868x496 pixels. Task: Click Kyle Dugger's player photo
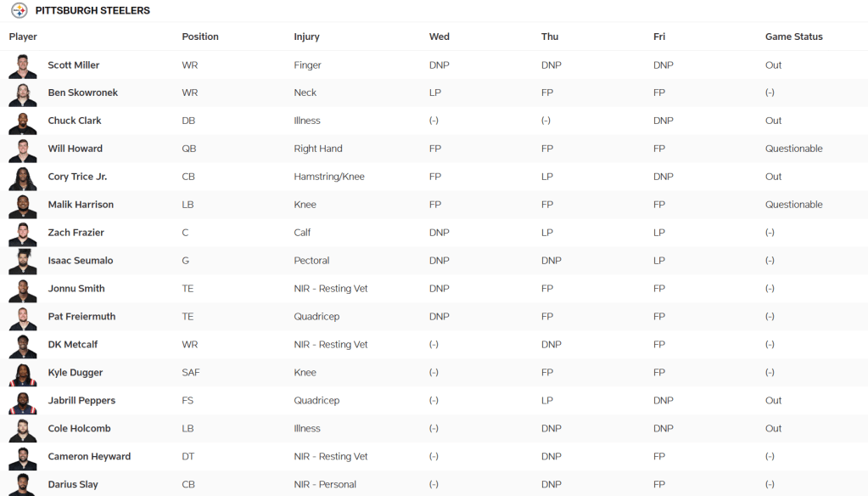coord(23,375)
